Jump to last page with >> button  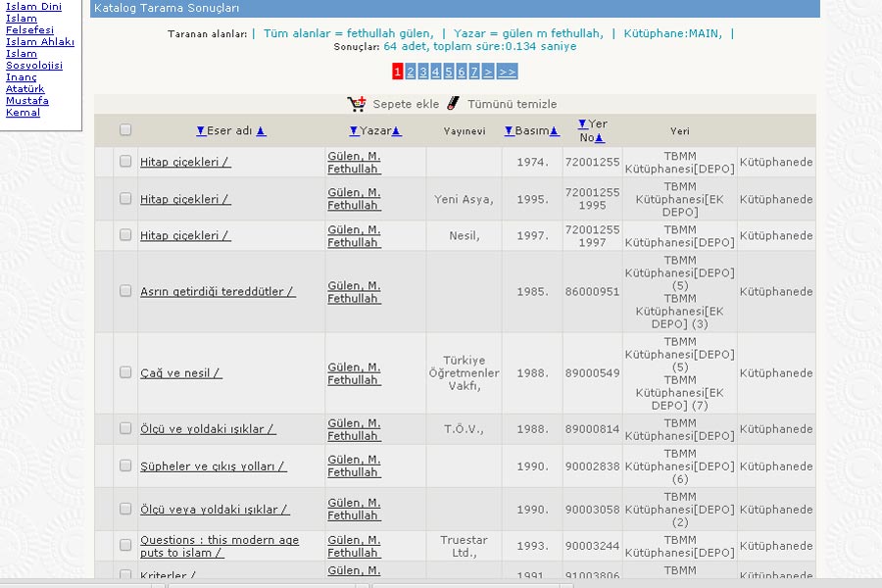pos(507,72)
